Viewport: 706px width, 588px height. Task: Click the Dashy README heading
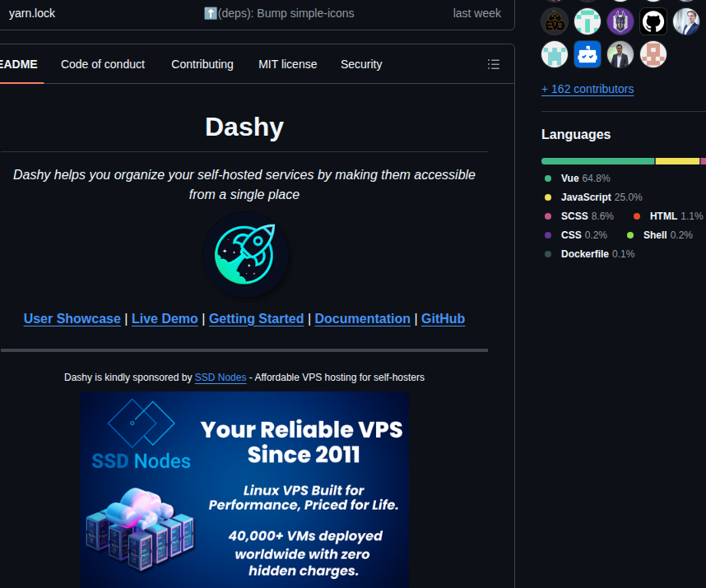pos(244,127)
